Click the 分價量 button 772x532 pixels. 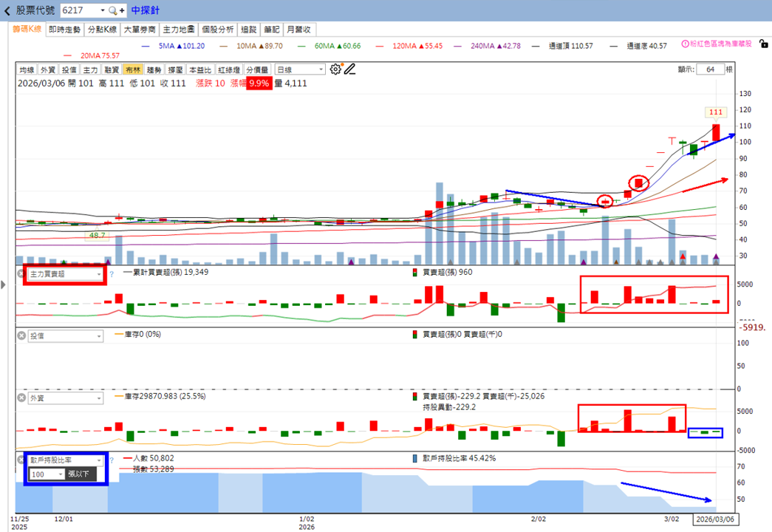[257, 70]
